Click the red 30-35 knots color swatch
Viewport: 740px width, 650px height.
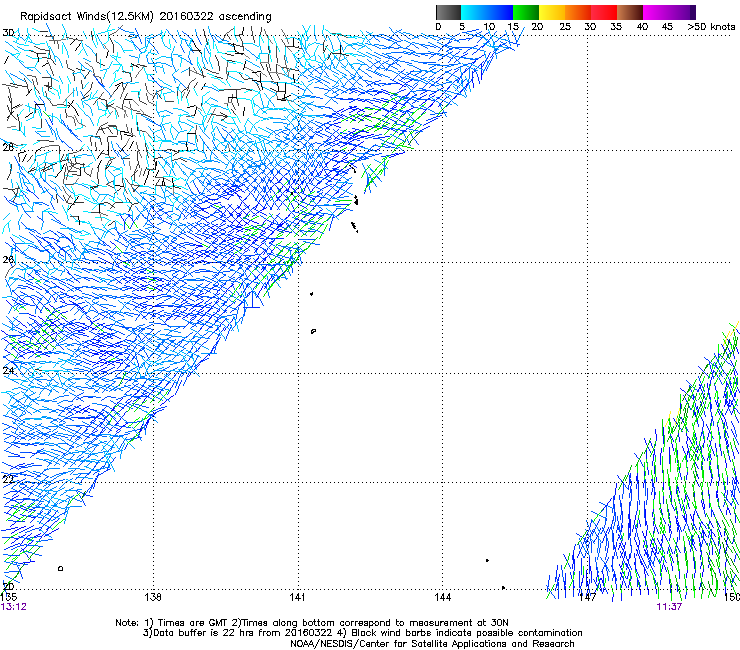604,12
